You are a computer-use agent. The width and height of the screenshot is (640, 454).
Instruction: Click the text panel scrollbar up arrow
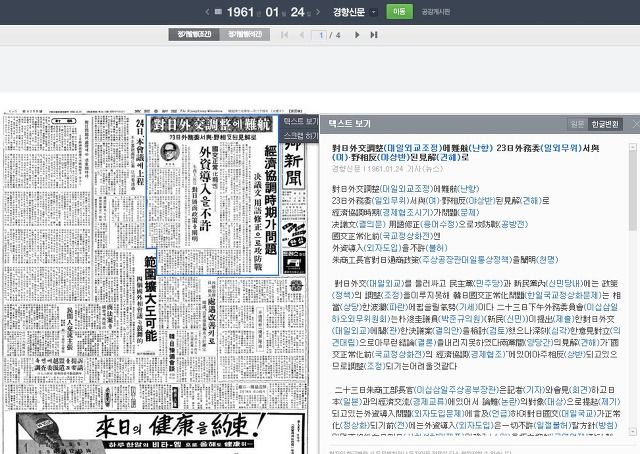(633, 147)
